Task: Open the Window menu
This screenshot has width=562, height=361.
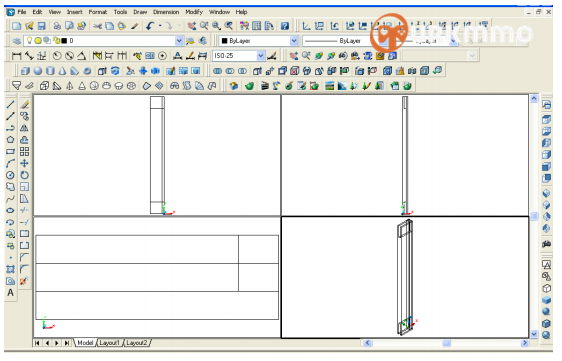Action: click(219, 12)
